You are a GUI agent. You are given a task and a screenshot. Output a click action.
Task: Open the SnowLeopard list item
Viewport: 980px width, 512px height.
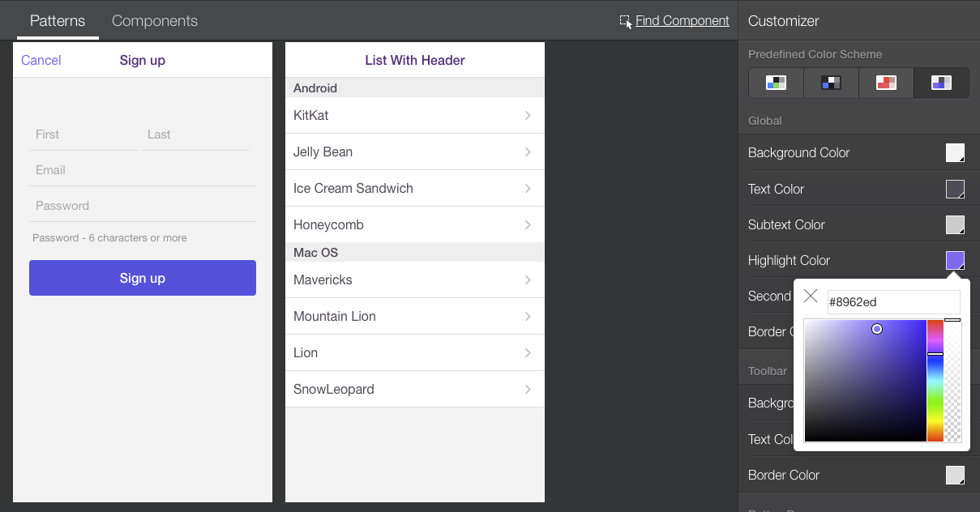(414, 390)
